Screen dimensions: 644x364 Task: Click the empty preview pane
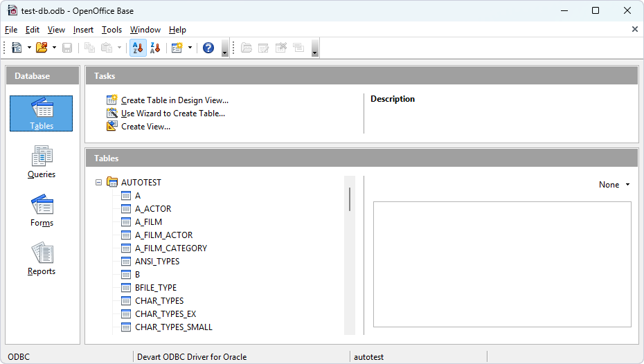pos(502,264)
